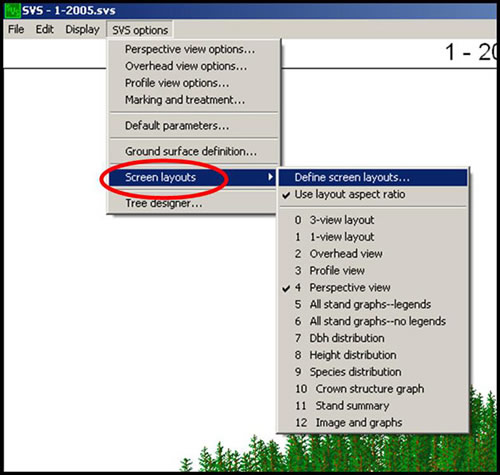Select layout 0 3-view layout

coord(373,220)
